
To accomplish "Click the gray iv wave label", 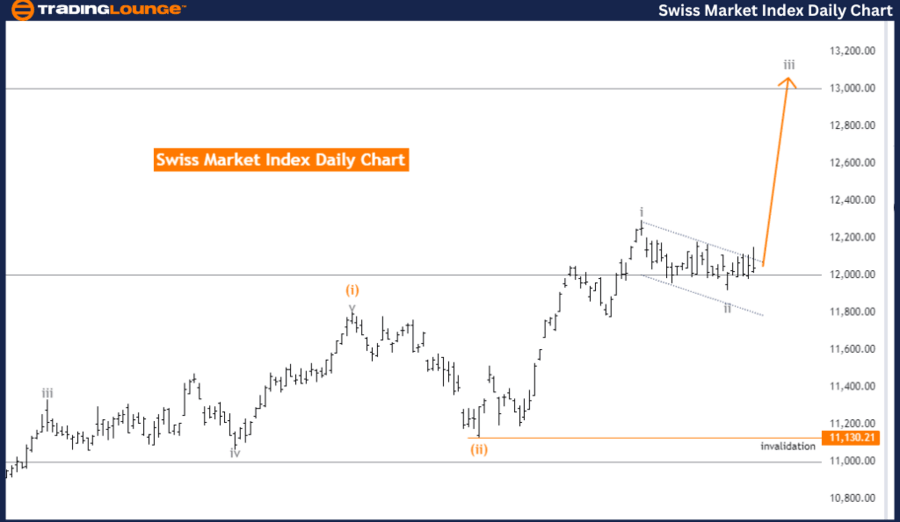I will (235, 452).
